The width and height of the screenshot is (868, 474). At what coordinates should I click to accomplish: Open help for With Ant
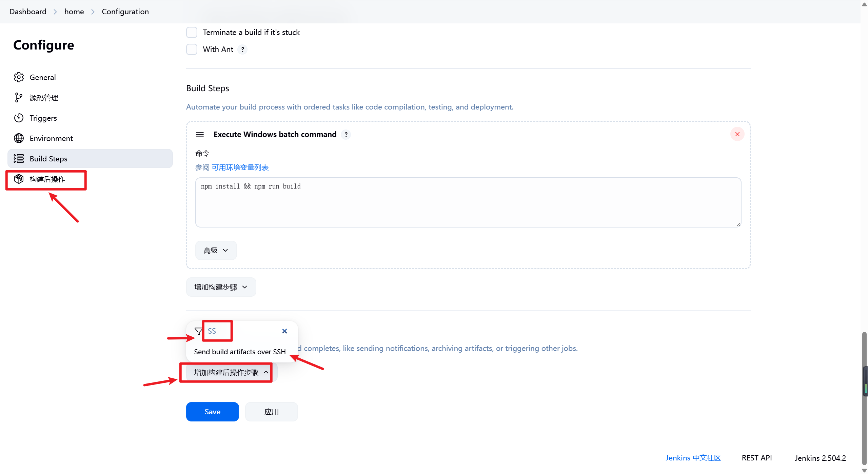pos(242,50)
